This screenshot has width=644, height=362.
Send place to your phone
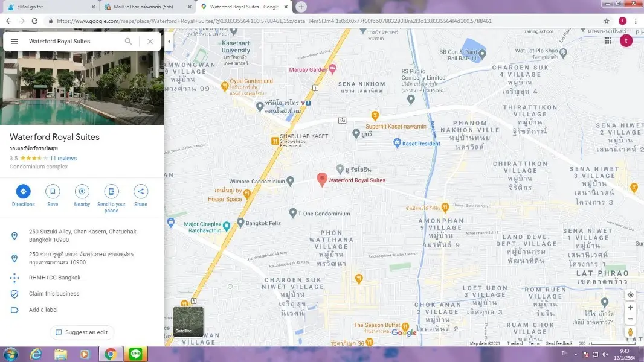tap(111, 199)
